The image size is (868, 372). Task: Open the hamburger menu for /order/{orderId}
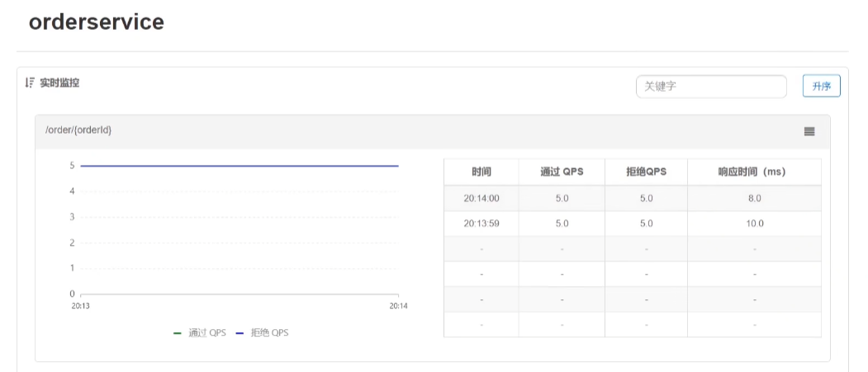click(809, 131)
